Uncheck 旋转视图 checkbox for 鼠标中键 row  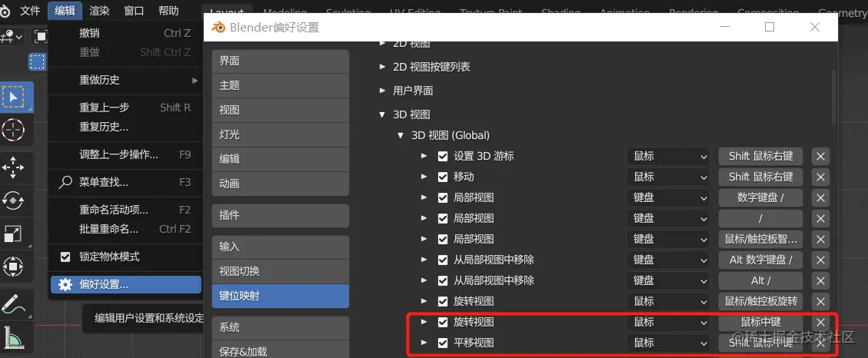pos(442,322)
